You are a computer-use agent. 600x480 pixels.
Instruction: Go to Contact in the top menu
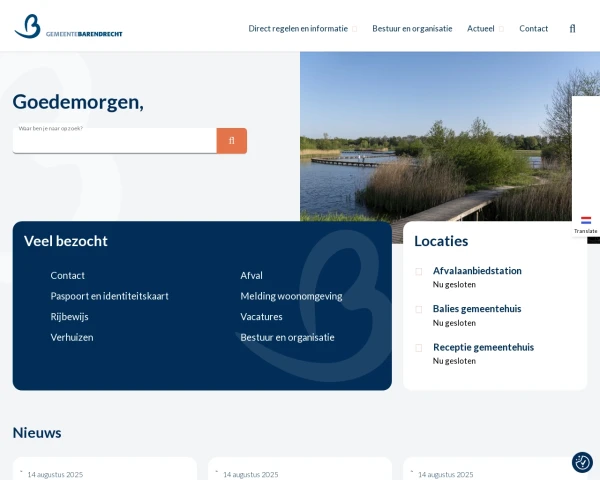[533, 29]
